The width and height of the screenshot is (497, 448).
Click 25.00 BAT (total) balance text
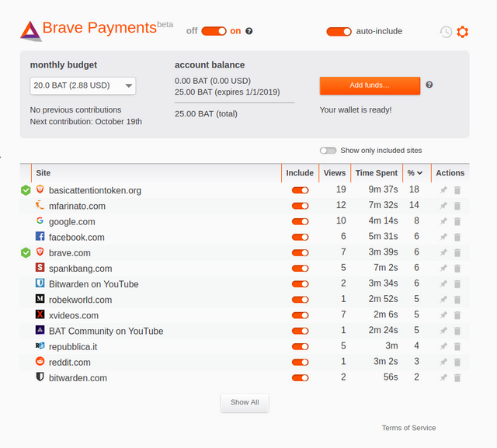click(x=206, y=113)
